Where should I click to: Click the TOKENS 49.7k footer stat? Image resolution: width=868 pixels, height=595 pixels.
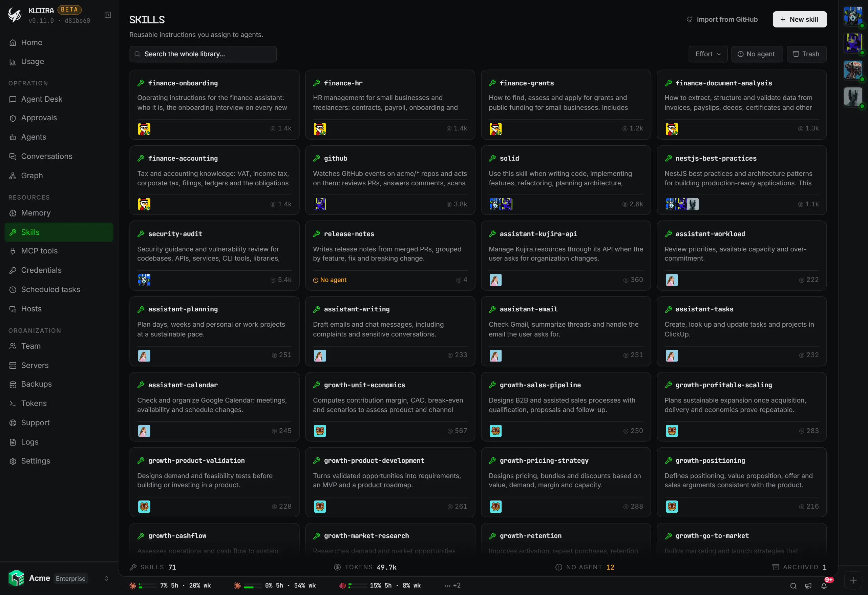(365, 567)
